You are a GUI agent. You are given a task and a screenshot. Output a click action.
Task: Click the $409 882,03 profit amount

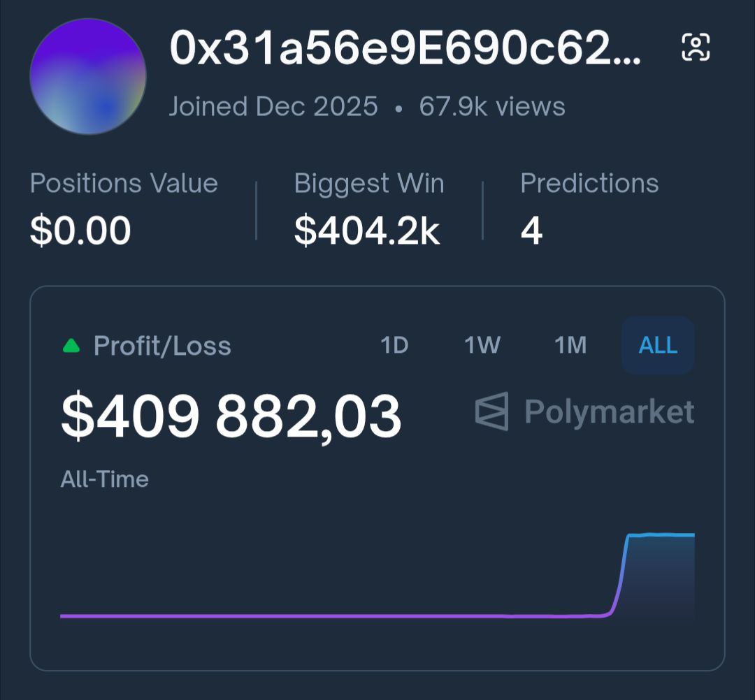231,416
